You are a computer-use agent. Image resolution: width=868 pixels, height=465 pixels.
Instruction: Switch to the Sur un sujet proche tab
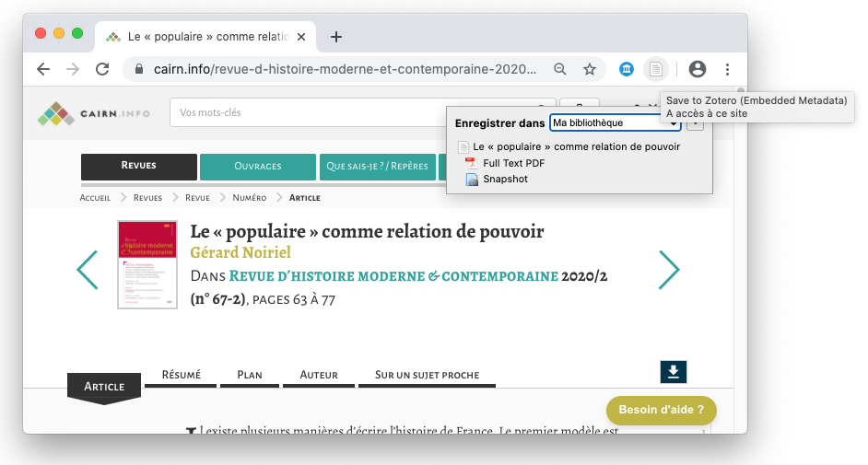(427, 376)
